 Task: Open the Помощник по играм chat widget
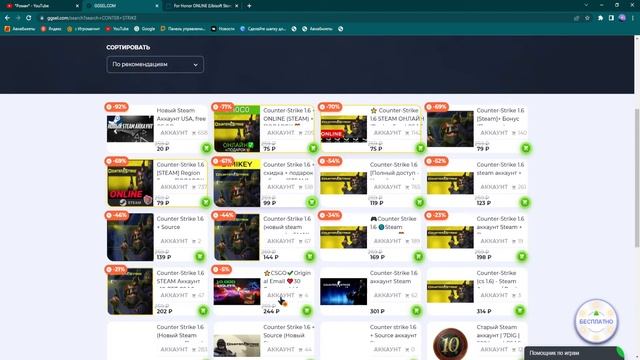click(x=574, y=353)
